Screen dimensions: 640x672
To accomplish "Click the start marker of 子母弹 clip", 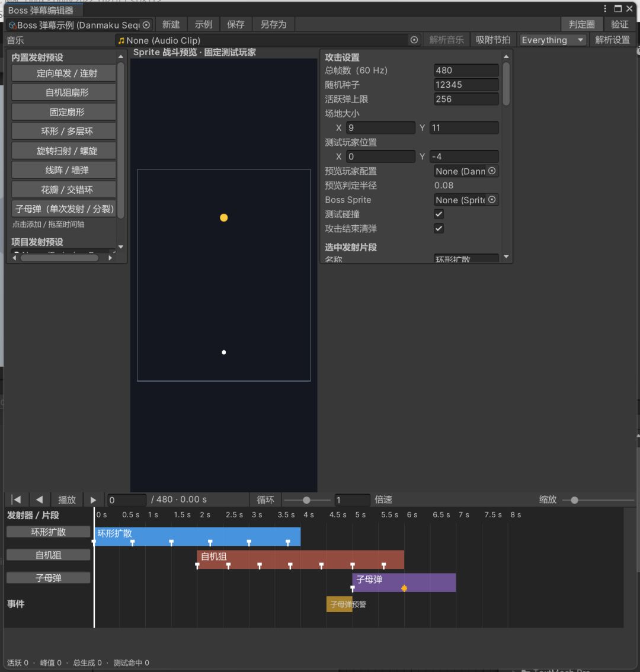I will point(353,589).
